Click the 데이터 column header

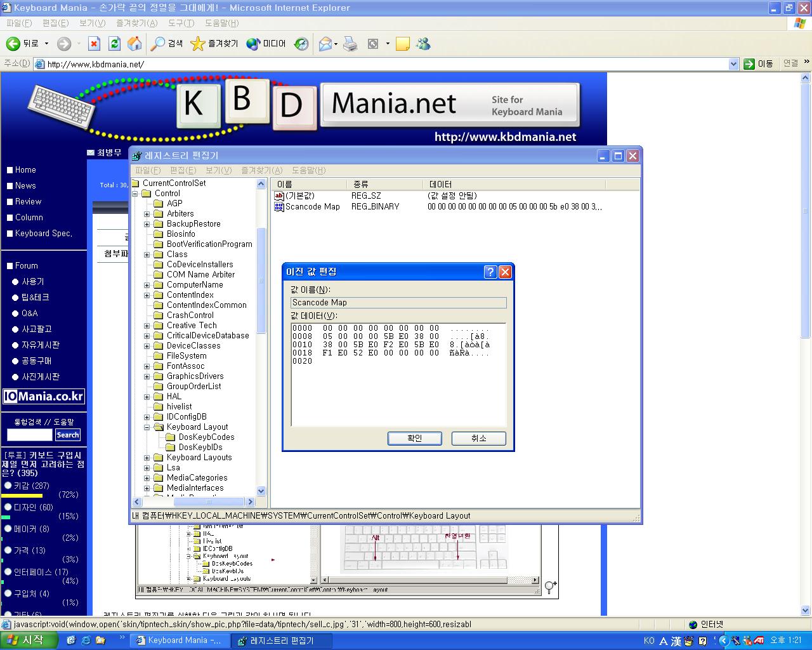[x=514, y=184]
